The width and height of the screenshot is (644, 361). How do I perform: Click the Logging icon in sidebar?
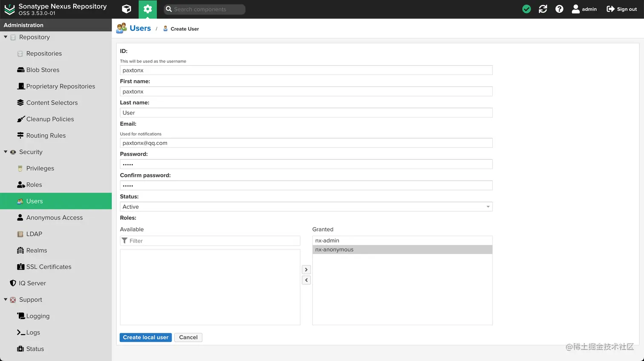click(x=21, y=316)
